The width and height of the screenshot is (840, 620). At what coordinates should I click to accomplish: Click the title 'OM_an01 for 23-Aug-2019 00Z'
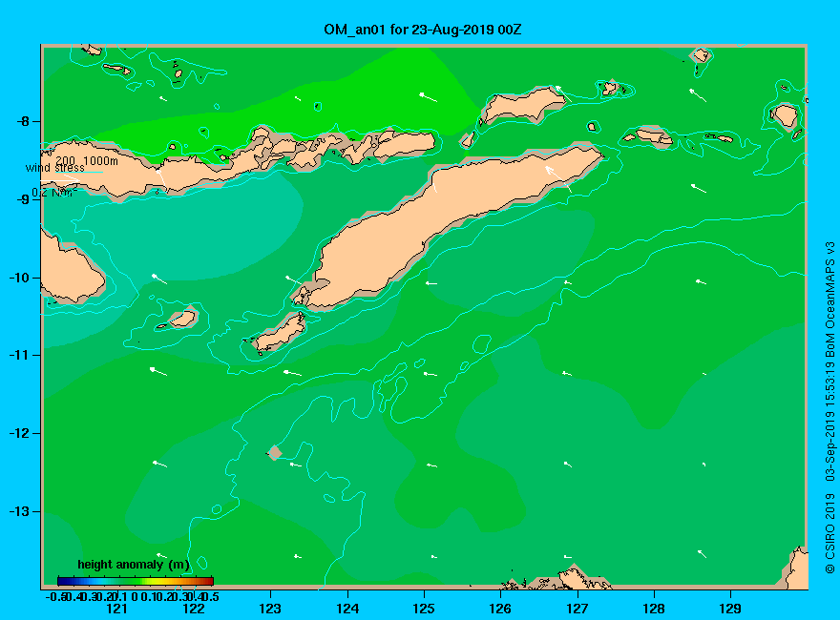[422, 30]
